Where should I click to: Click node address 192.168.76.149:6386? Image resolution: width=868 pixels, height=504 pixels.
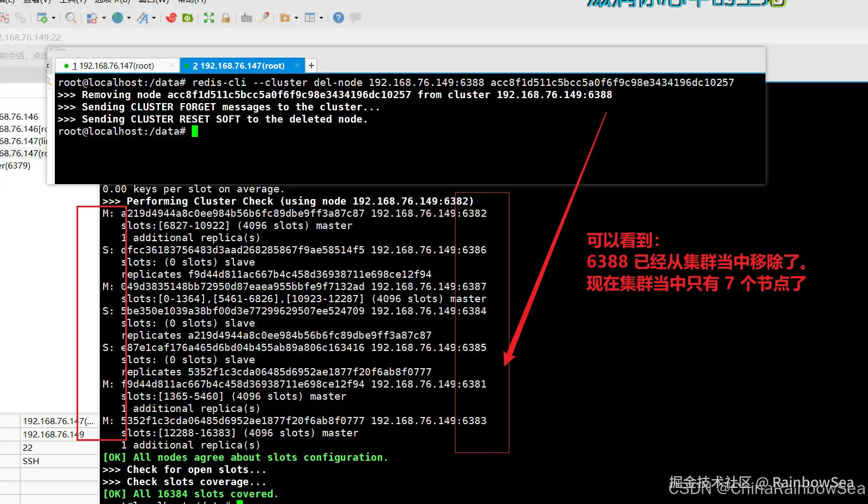[x=428, y=250]
